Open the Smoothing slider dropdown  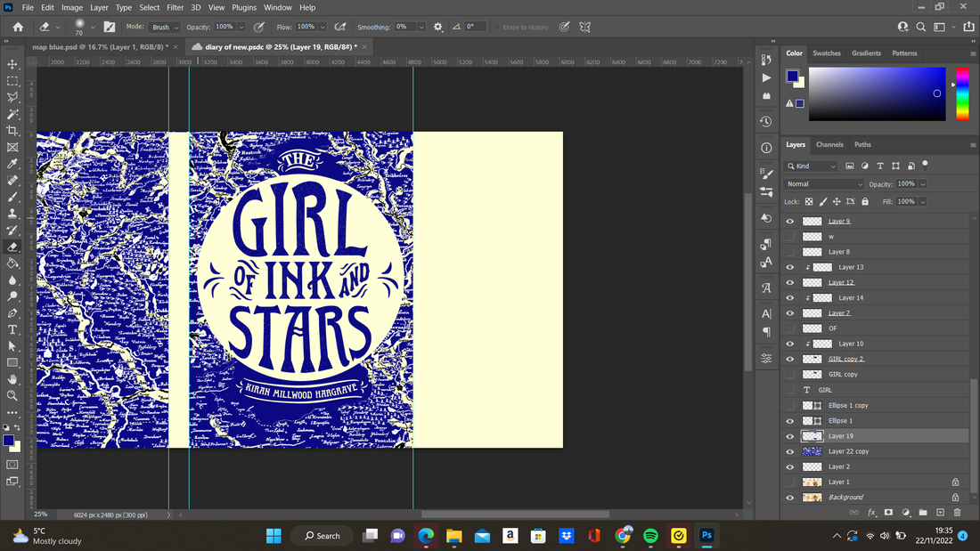tap(421, 27)
